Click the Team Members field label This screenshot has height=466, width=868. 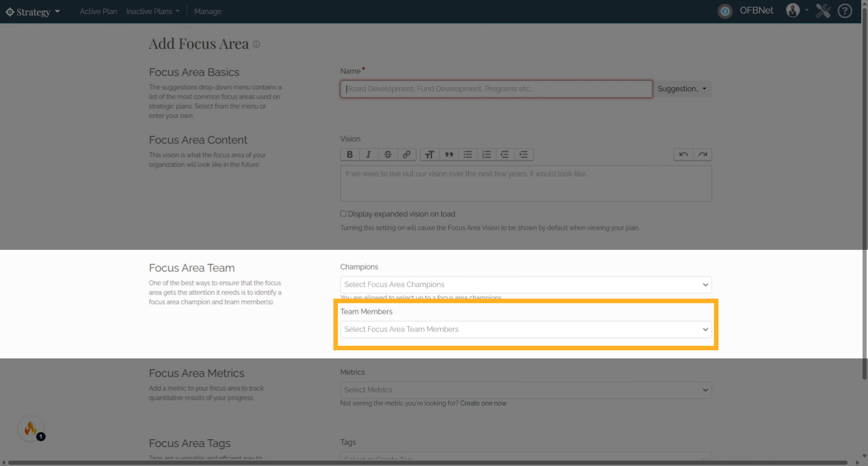tap(366, 312)
